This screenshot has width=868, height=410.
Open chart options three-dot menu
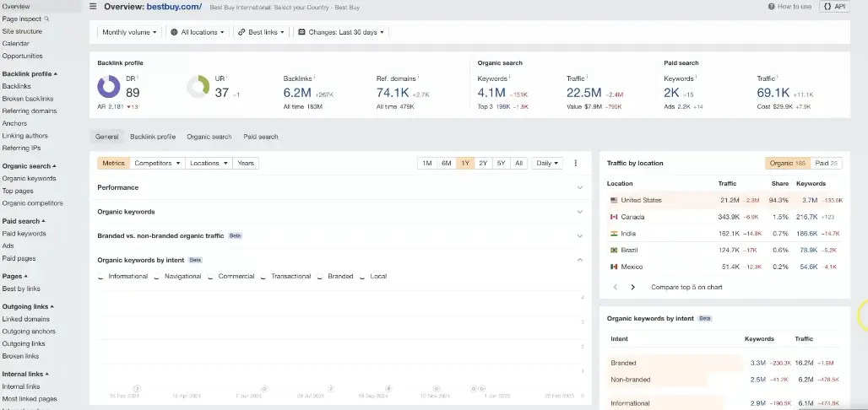(576, 163)
